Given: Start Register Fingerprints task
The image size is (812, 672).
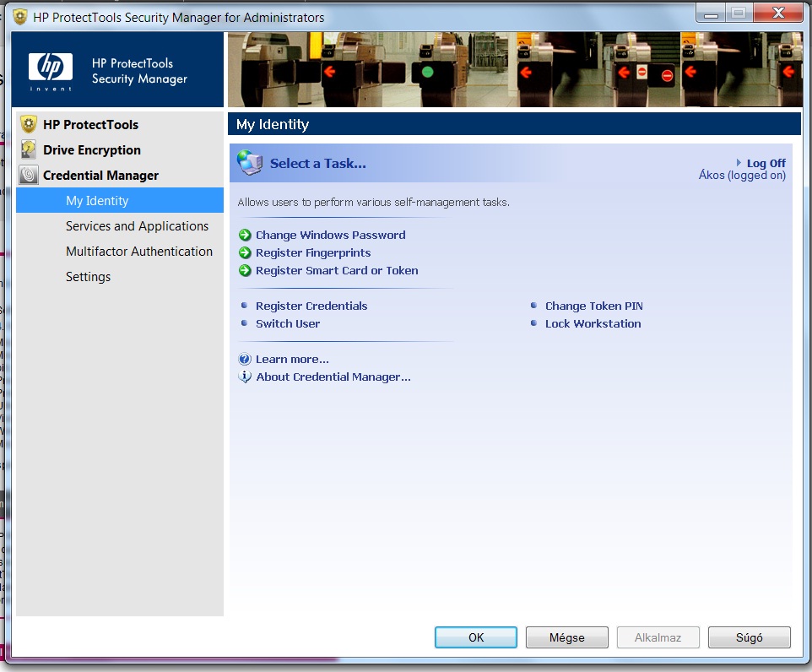Looking at the screenshot, I should coord(313,252).
